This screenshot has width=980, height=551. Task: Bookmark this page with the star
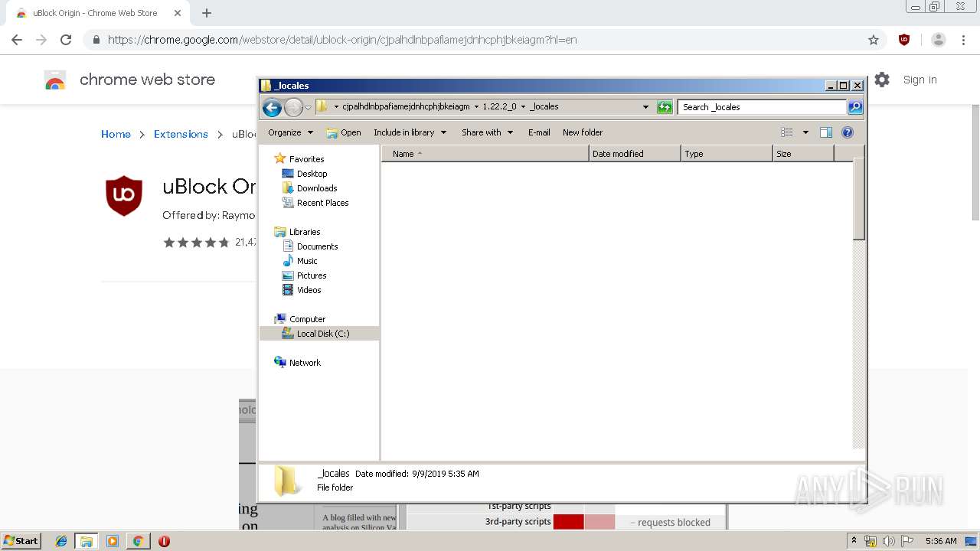pos(874,40)
